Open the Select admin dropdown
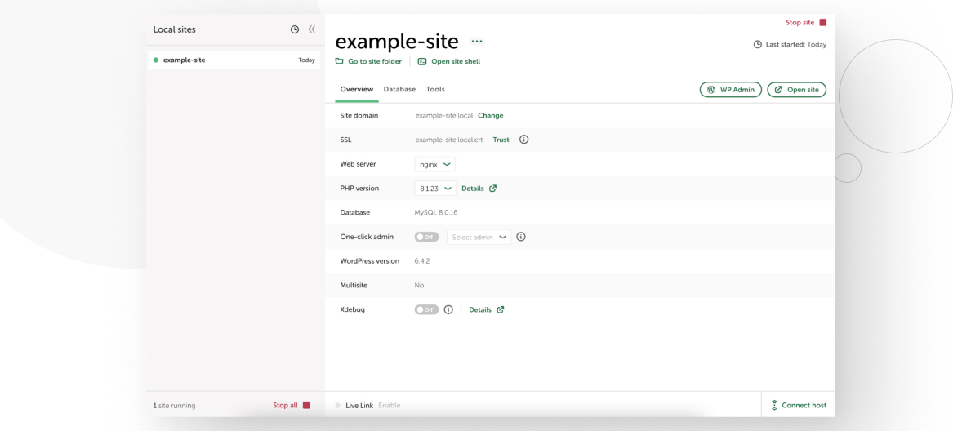The height and width of the screenshot is (431, 980). coord(479,237)
